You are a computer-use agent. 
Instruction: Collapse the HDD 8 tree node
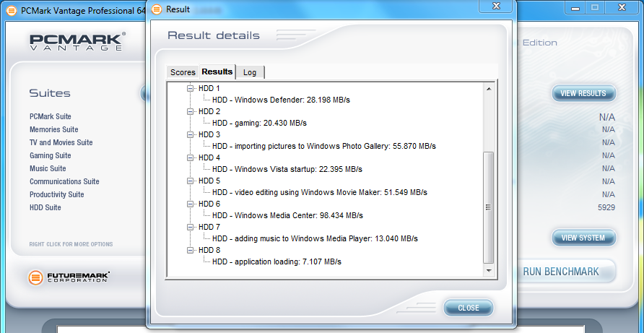click(x=190, y=250)
